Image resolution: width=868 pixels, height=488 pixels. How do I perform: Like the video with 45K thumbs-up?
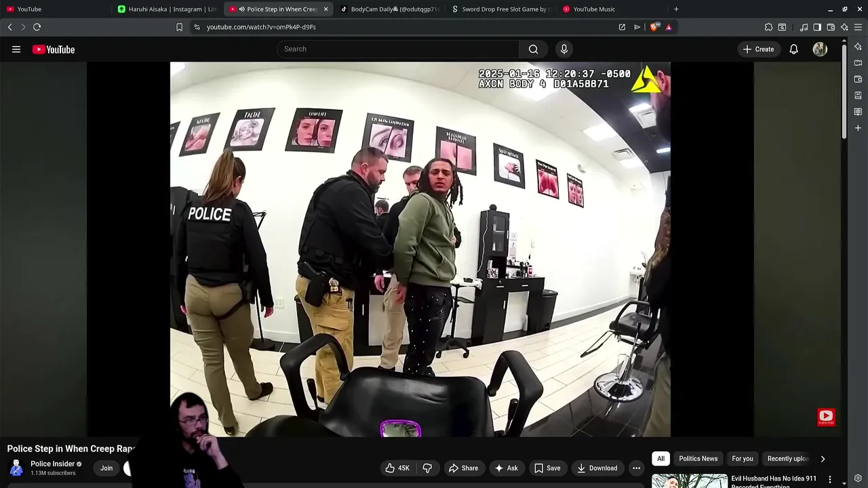[x=397, y=468]
